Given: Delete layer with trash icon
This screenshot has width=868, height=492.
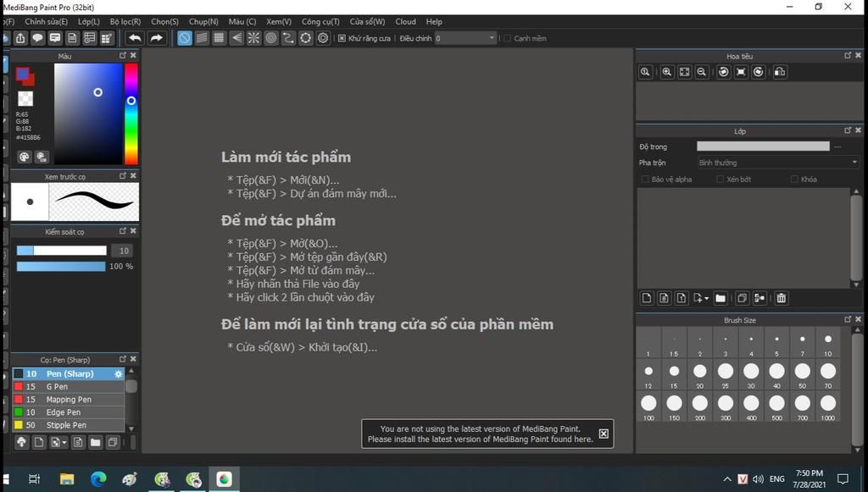Looking at the screenshot, I should point(781,299).
